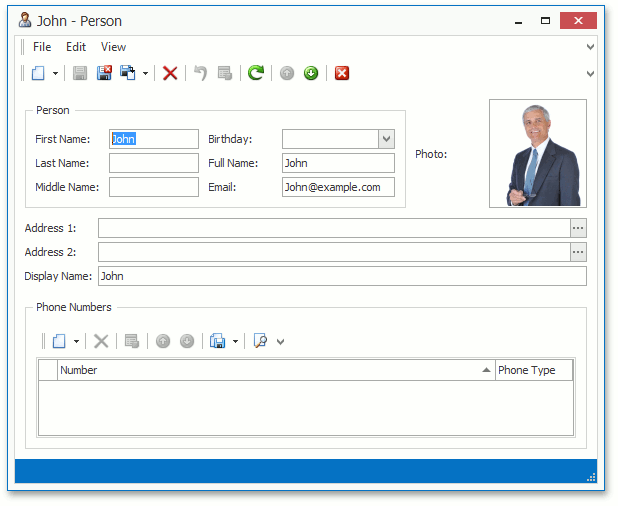Expand the Save and New dropdown arrow
The image size is (618, 506).
tap(145, 73)
